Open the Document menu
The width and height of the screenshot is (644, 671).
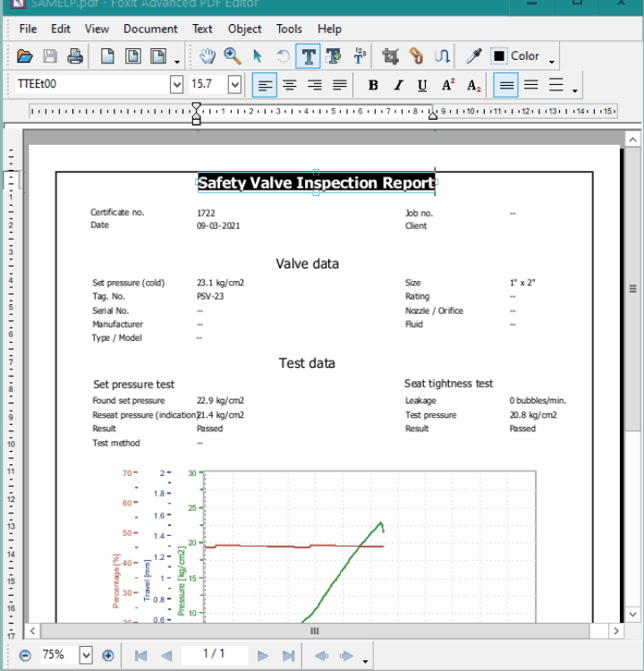point(150,29)
